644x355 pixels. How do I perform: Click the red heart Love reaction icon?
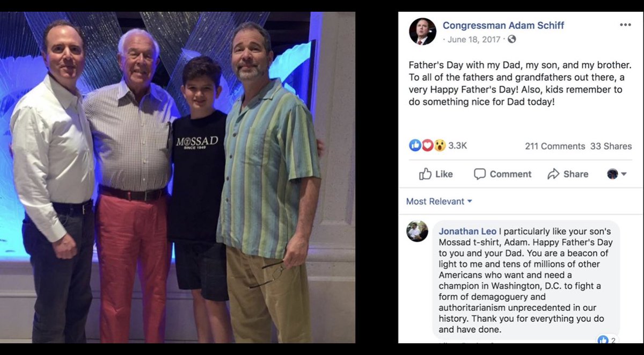[x=427, y=145]
